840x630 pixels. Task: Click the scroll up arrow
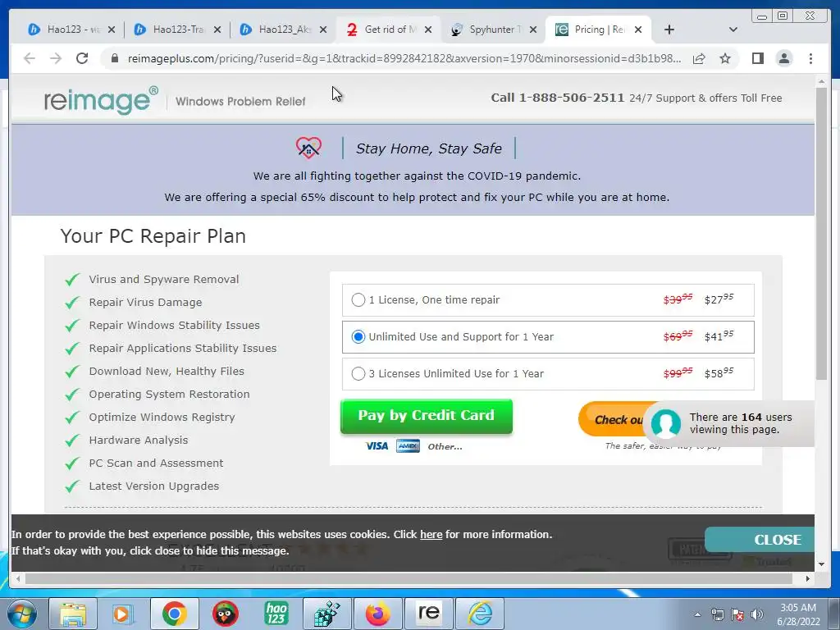coord(821,81)
